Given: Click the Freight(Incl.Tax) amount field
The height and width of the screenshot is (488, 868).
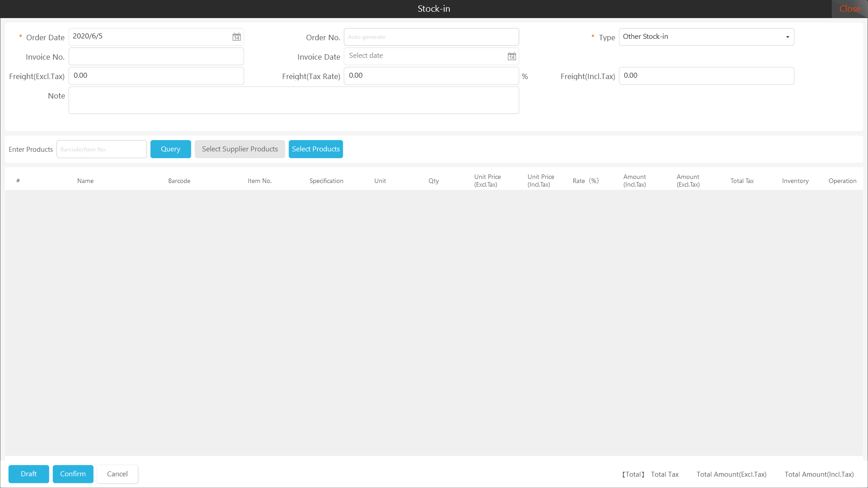Looking at the screenshot, I should (706, 76).
